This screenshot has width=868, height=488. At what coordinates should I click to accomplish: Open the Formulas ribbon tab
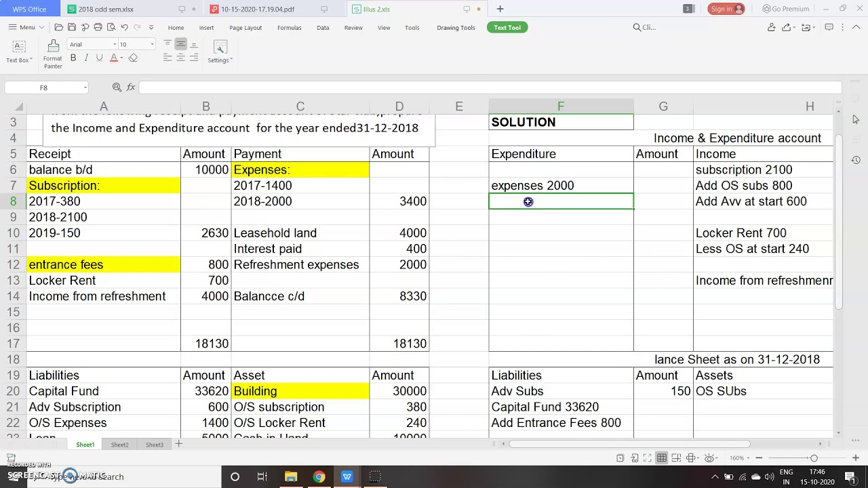[x=290, y=28]
